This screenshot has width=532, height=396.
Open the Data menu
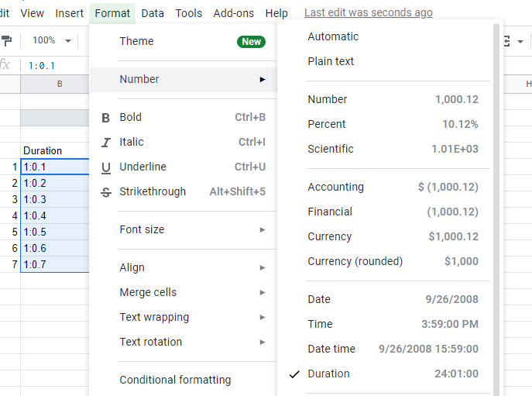tap(153, 13)
